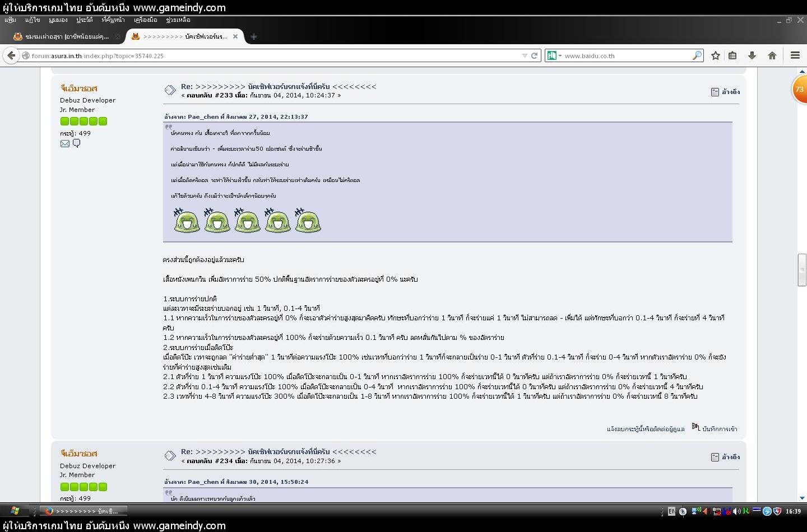Quote reply #233 with อ้างถึง button

726,91
